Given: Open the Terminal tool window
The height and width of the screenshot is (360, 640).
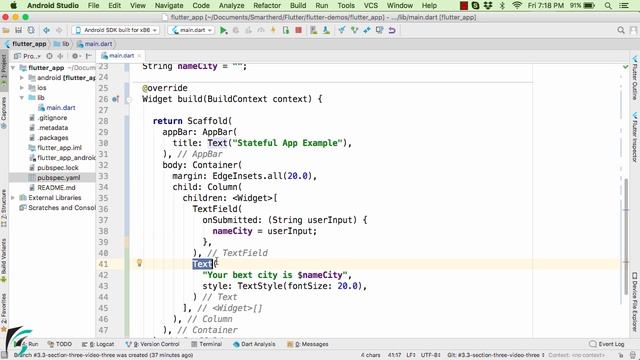Looking at the screenshot, I should pyautogui.click(x=207, y=344).
